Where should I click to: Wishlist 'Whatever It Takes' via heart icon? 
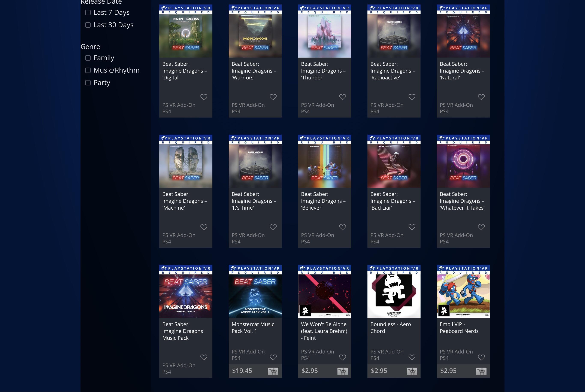pos(481,227)
